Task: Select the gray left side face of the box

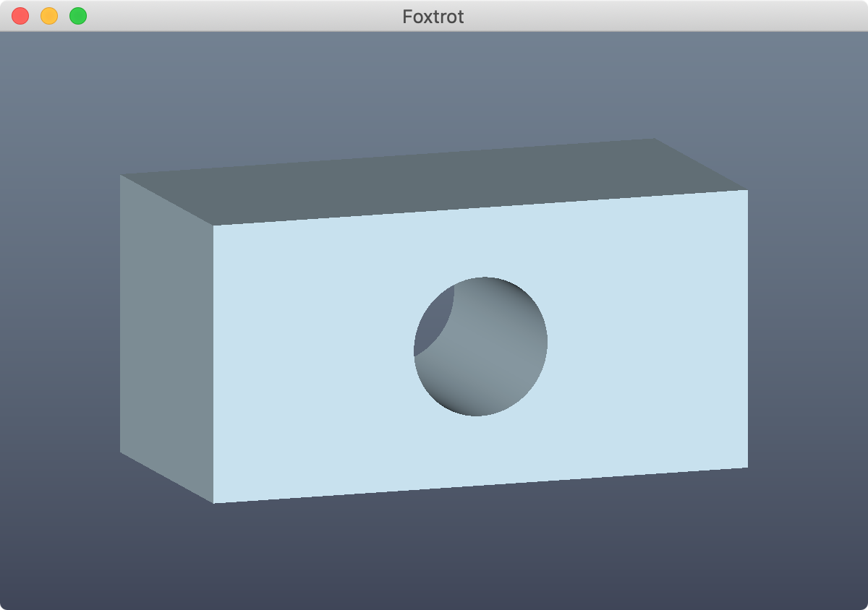Action: tap(166, 340)
